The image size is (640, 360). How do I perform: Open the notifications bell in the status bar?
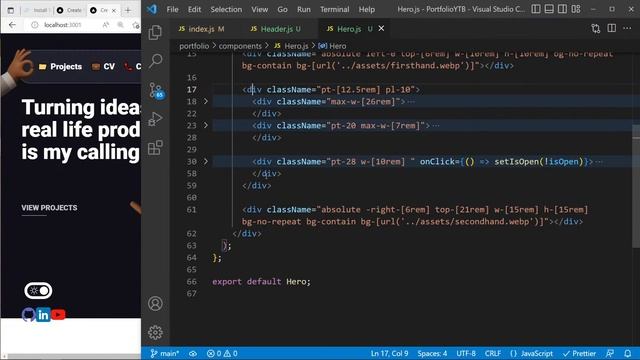tap(628, 353)
